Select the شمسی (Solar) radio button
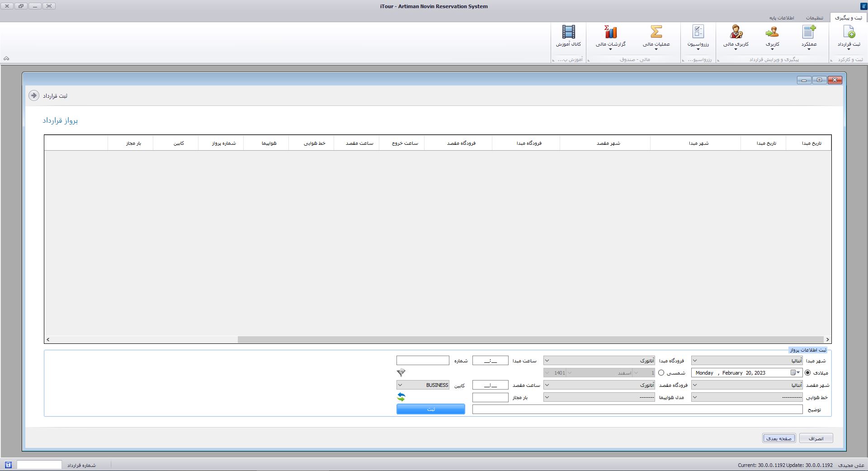868x471 pixels. (x=661, y=373)
